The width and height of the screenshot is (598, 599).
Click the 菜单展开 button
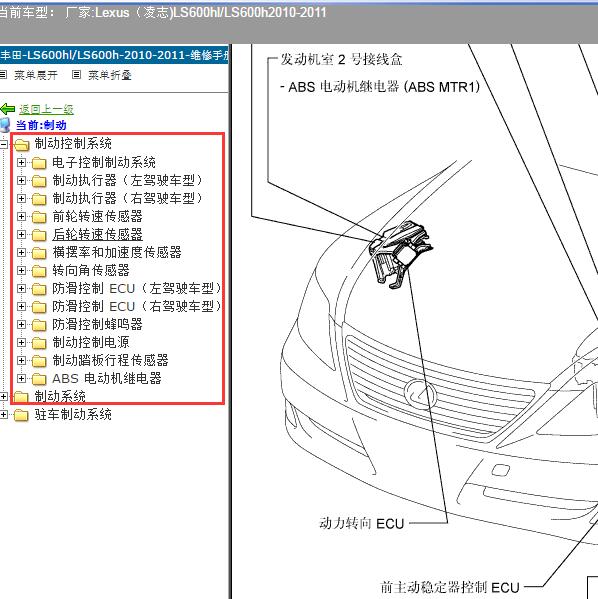click(36, 75)
